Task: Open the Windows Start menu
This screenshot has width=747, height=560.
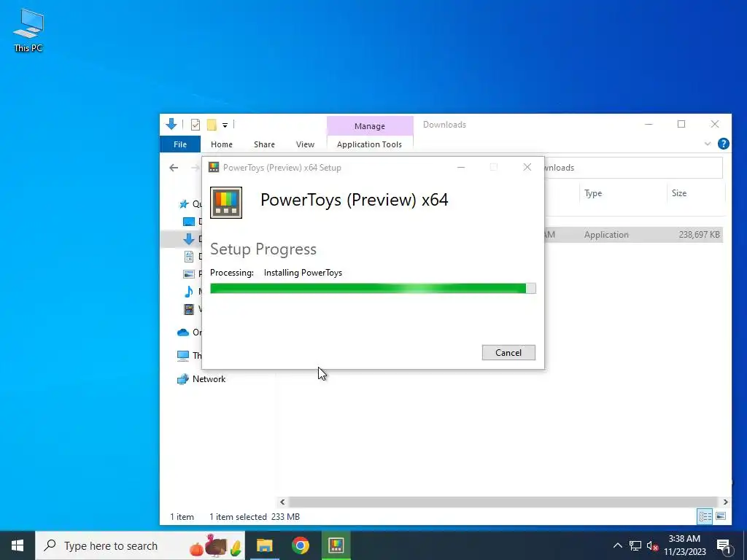Action: click(18, 545)
